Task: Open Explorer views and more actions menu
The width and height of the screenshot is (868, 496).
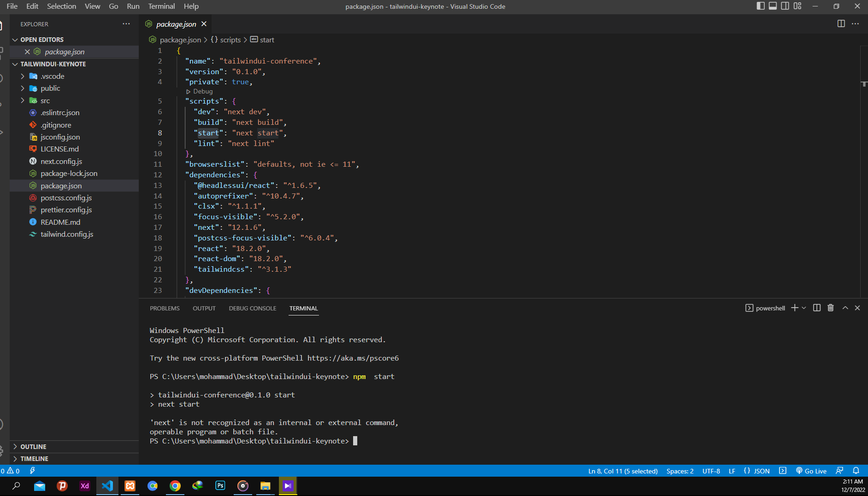Action: (x=126, y=24)
